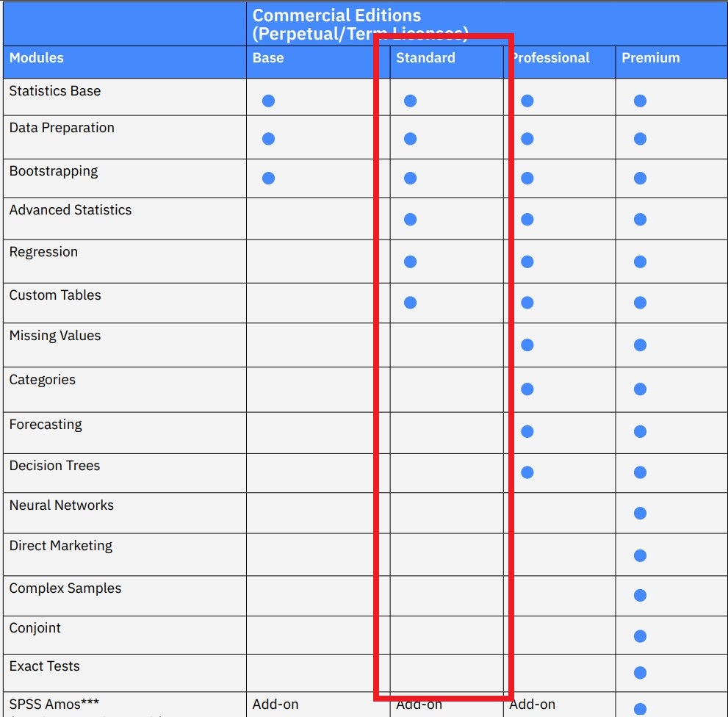
Task: Select the Data Preparation row label
Action: coord(62,128)
